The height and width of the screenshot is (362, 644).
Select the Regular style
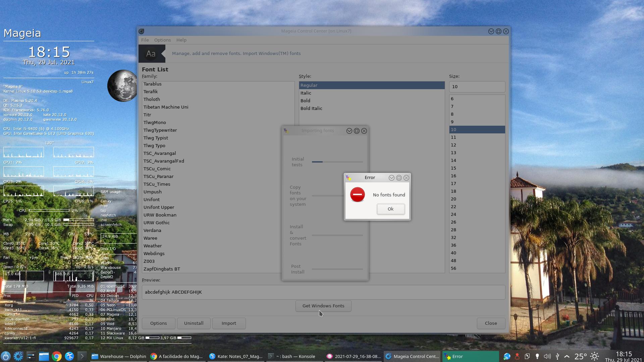[x=372, y=85]
